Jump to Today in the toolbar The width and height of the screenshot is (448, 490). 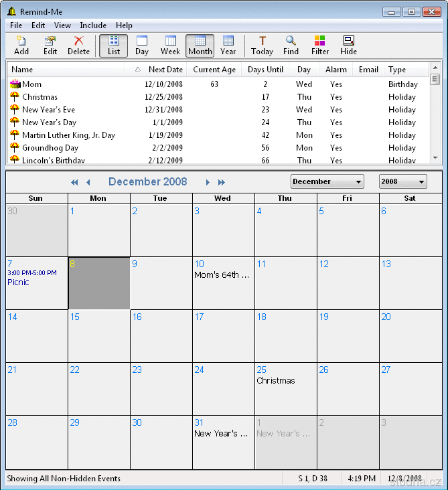coord(262,45)
